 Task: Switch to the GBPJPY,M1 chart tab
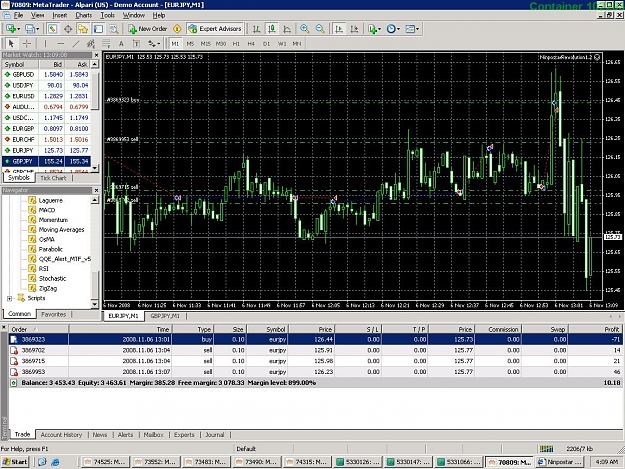tap(165, 316)
